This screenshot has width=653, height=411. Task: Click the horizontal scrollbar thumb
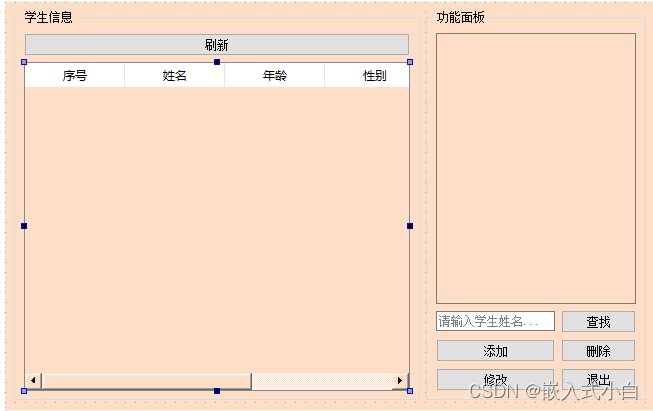tap(147, 381)
